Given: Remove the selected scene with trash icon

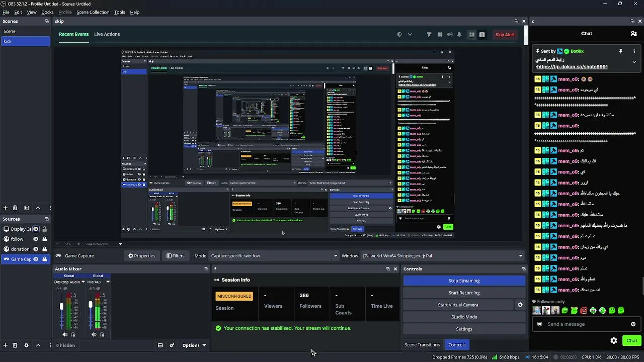Looking at the screenshot, I should [x=15, y=208].
